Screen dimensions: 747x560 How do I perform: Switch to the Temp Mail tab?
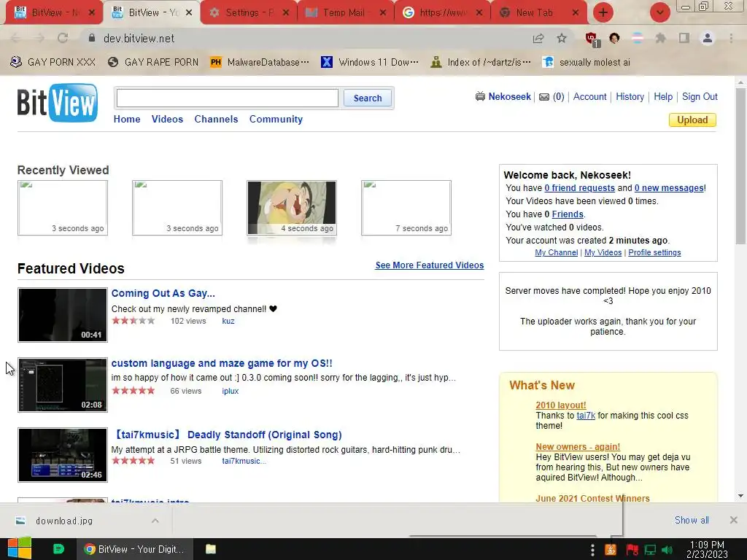[345, 13]
